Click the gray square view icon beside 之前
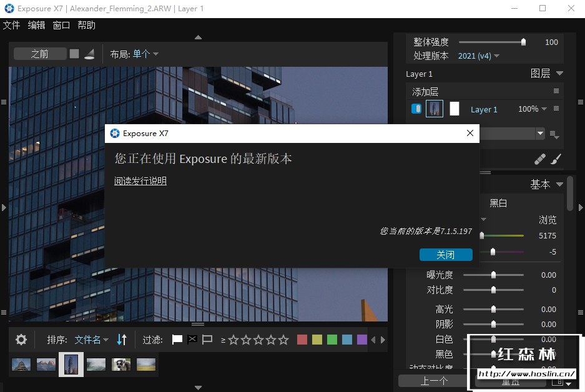This screenshot has width=585, height=392. tap(74, 54)
